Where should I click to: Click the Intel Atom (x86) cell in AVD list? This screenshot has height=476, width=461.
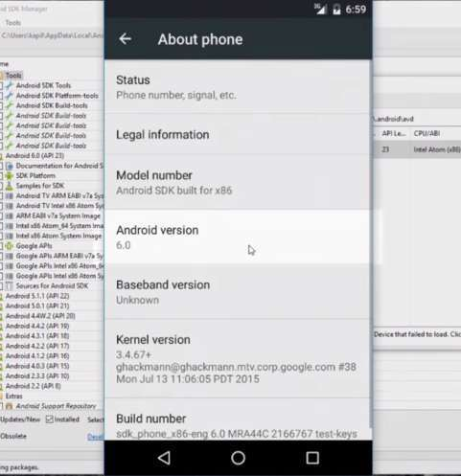(x=437, y=149)
